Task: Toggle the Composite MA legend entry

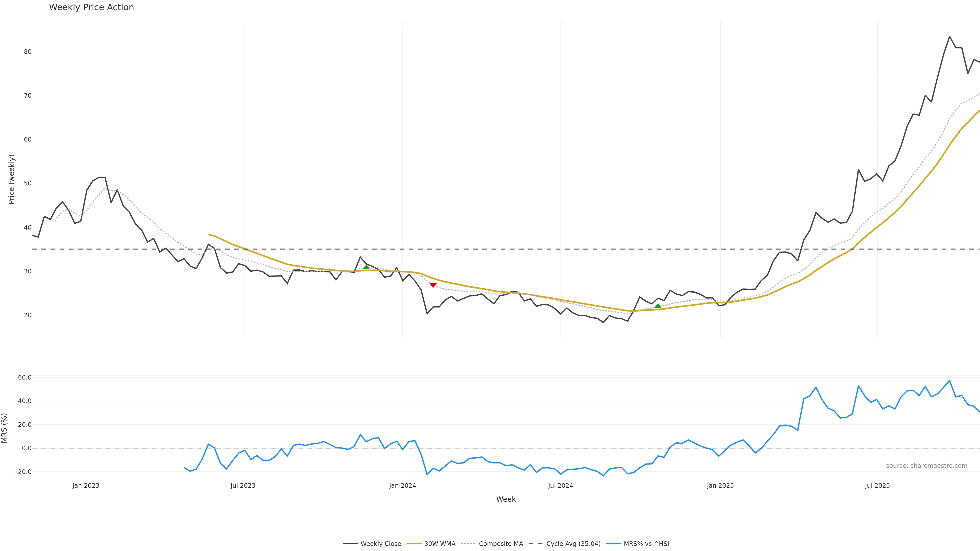Action: tap(501, 544)
